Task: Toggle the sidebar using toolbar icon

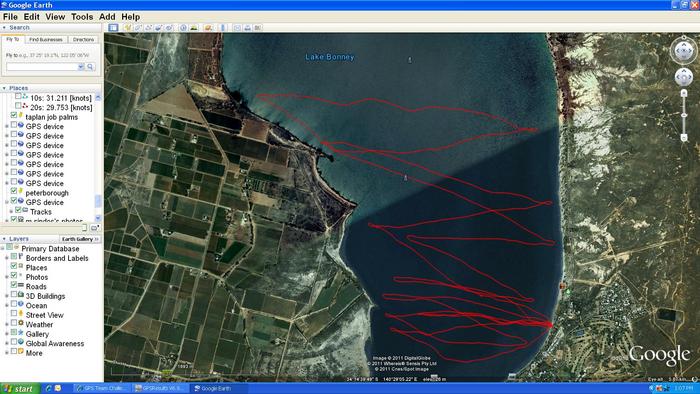Action: click(113, 28)
